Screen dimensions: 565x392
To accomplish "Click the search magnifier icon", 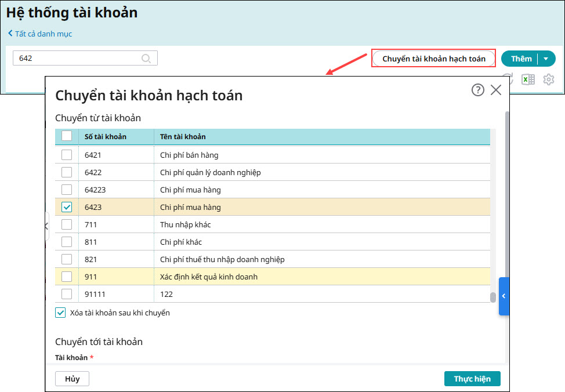I will click(146, 59).
